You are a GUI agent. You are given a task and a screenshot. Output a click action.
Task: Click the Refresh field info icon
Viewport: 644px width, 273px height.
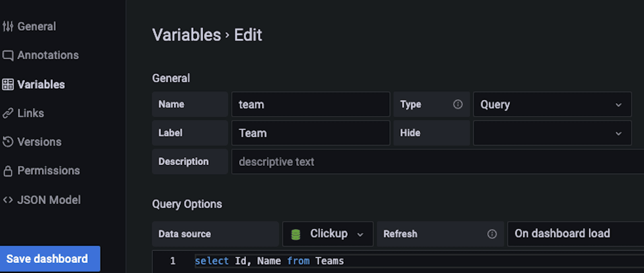click(492, 234)
